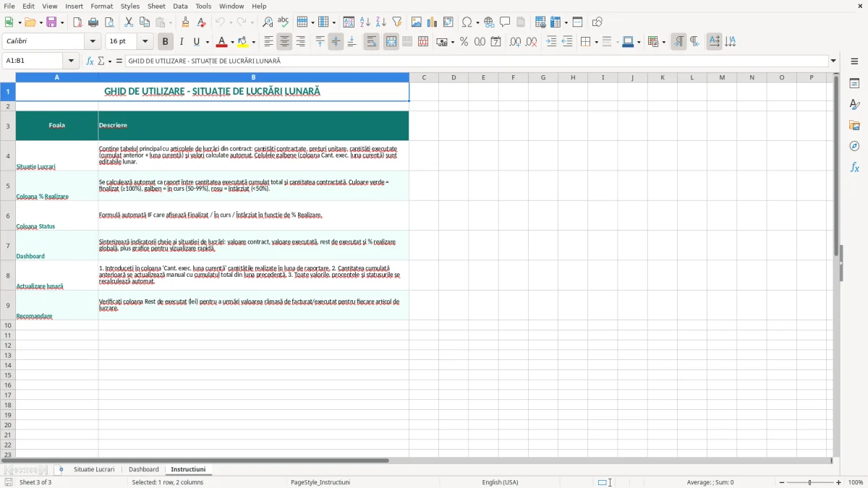
Task: Open the font size dropdown
Action: [145, 42]
